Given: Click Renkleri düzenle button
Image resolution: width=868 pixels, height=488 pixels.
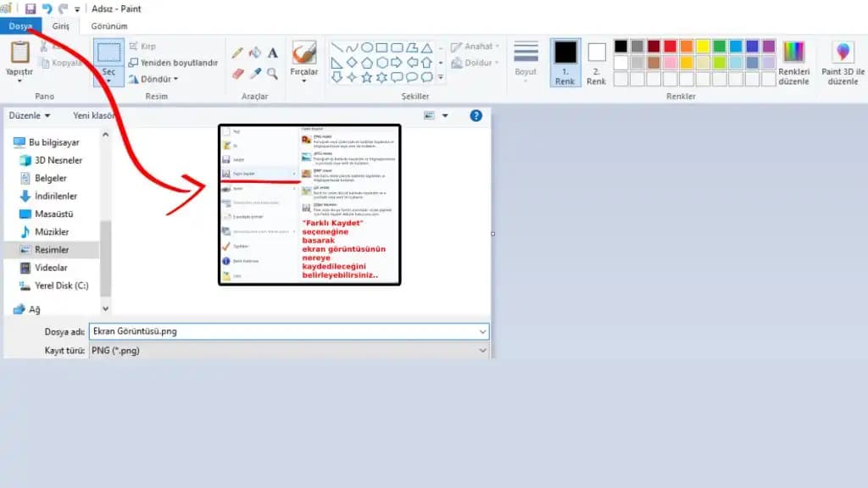Looking at the screenshot, I should pyautogui.click(x=794, y=64).
